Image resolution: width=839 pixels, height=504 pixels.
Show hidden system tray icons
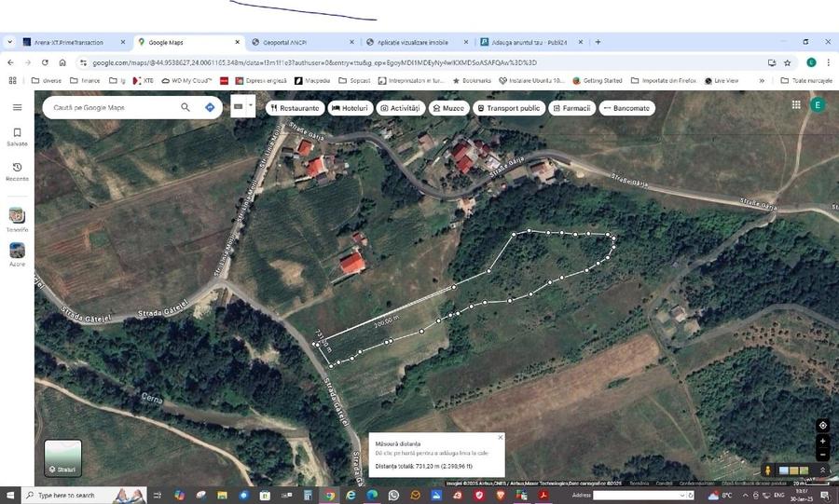pos(745,496)
